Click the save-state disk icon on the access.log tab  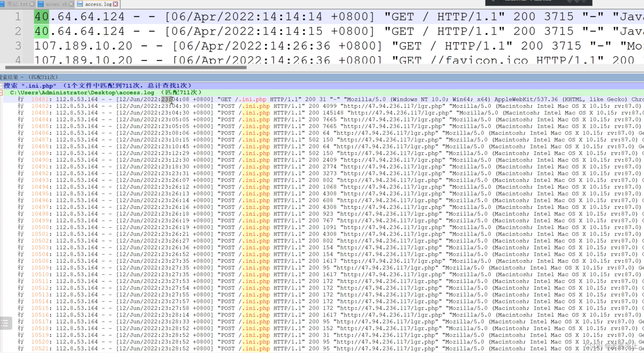point(80,4)
